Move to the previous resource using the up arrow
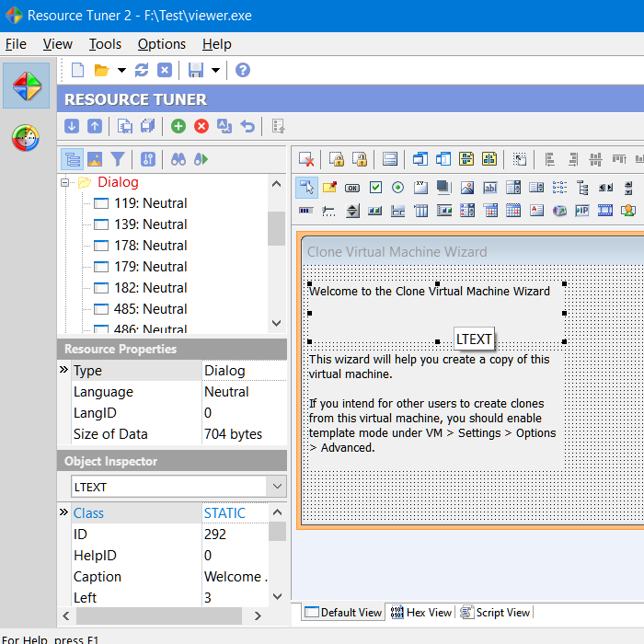 95,126
